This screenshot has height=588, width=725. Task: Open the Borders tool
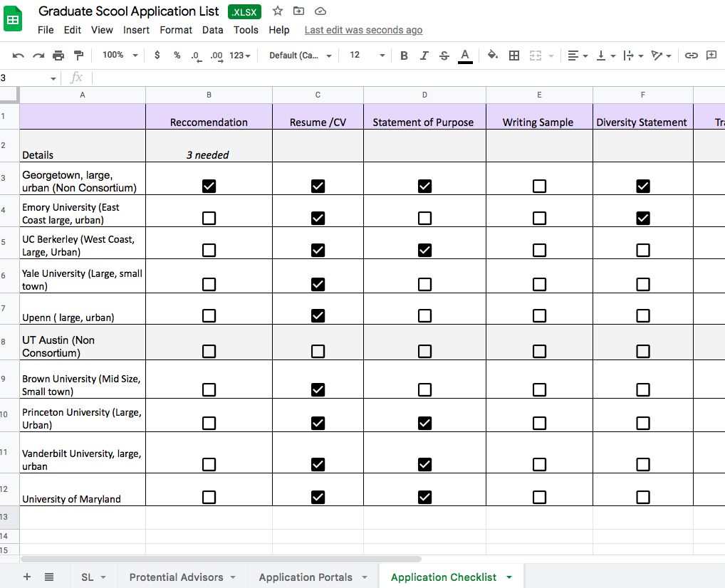pyautogui.click(x=515, y=55)
